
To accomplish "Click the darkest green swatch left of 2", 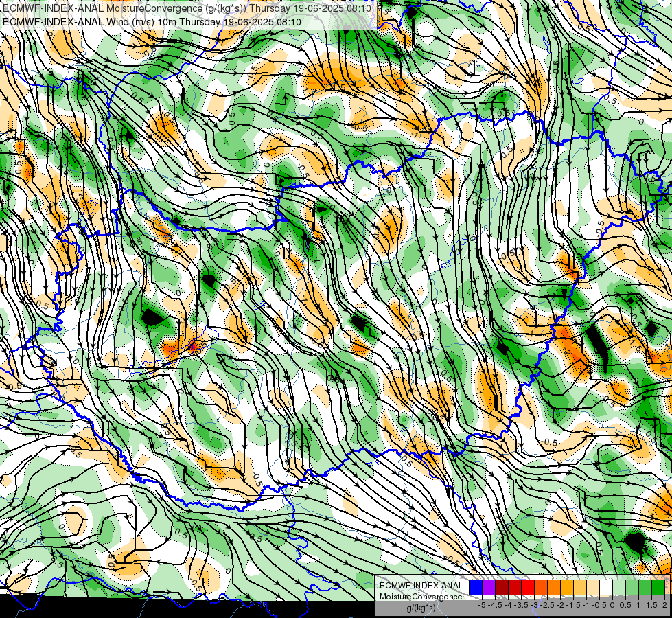I will 658,587.
